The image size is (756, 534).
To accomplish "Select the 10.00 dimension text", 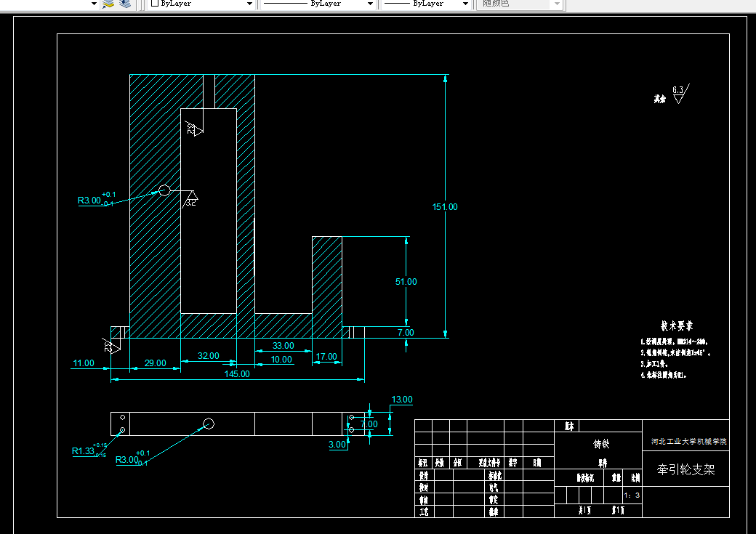I will click(281, 360).
